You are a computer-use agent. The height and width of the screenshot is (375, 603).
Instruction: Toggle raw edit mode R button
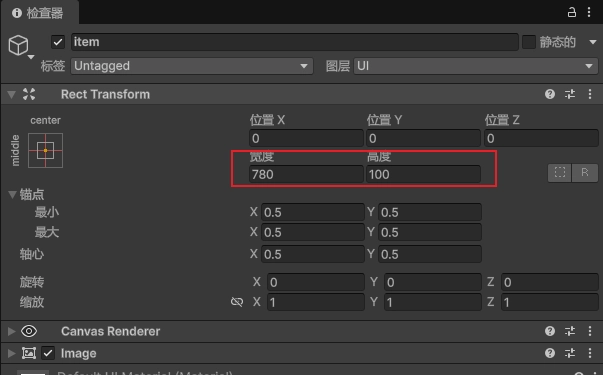pos(585,172)
